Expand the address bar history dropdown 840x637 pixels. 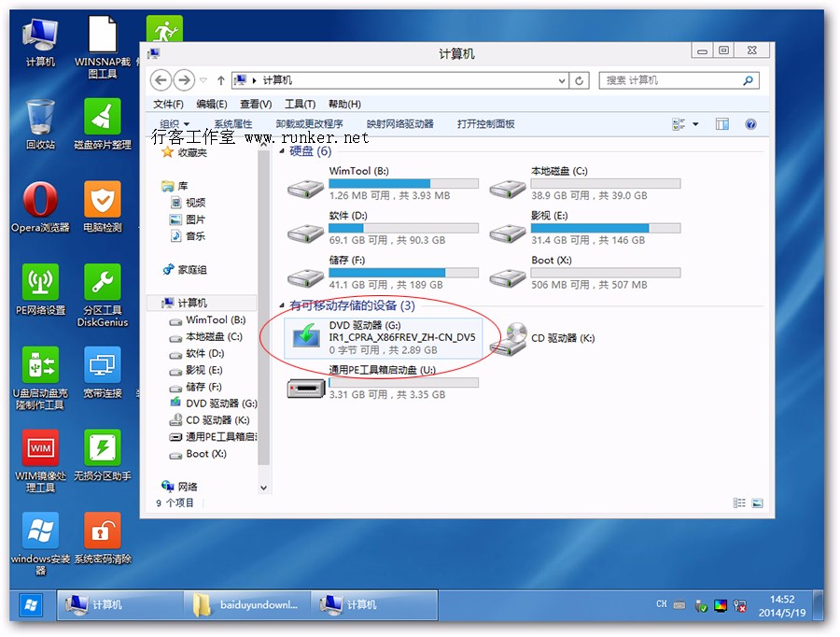(561, 81)
